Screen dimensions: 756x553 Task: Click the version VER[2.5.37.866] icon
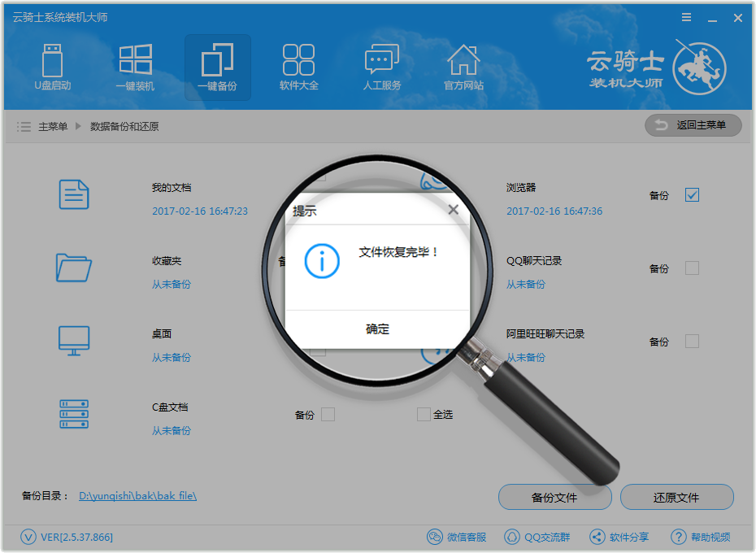[28, 537]
